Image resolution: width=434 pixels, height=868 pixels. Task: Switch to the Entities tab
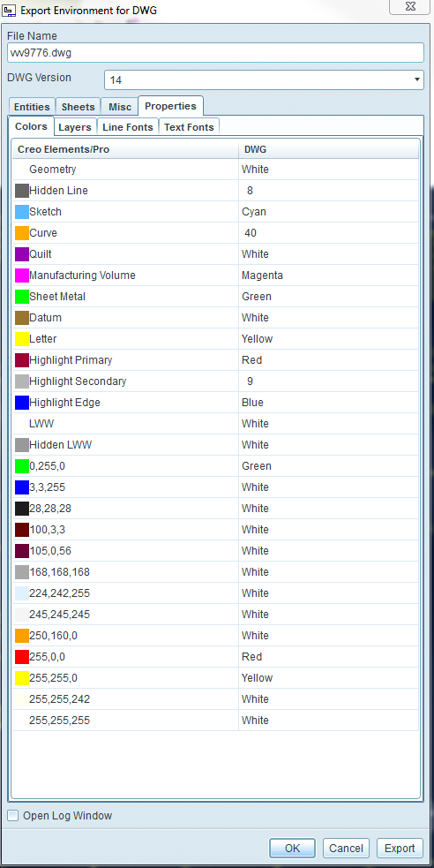click(32, 107)
